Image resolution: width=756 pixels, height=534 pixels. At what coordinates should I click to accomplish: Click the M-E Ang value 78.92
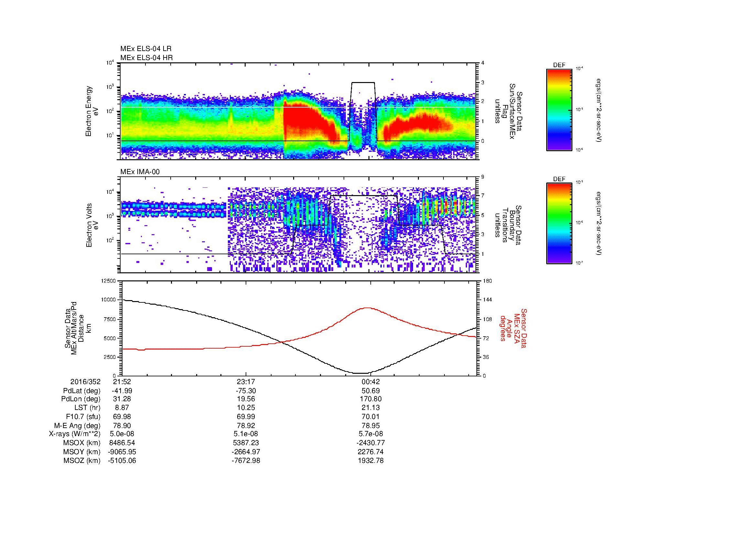(x=246, y=425)
